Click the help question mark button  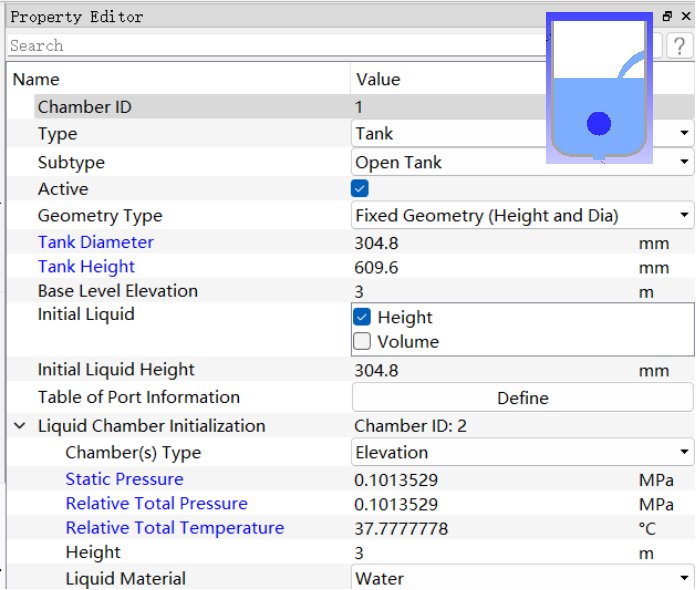coord(679,45)
